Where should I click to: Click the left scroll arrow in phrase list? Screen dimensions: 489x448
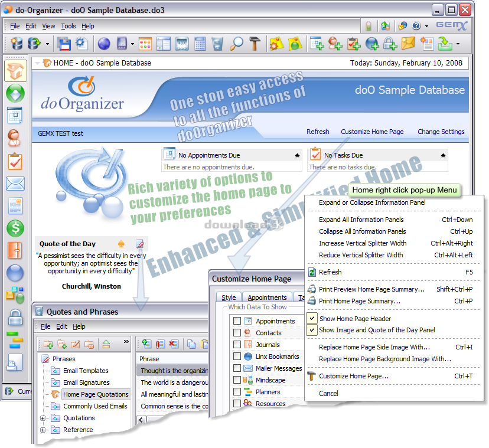point(141,420)
